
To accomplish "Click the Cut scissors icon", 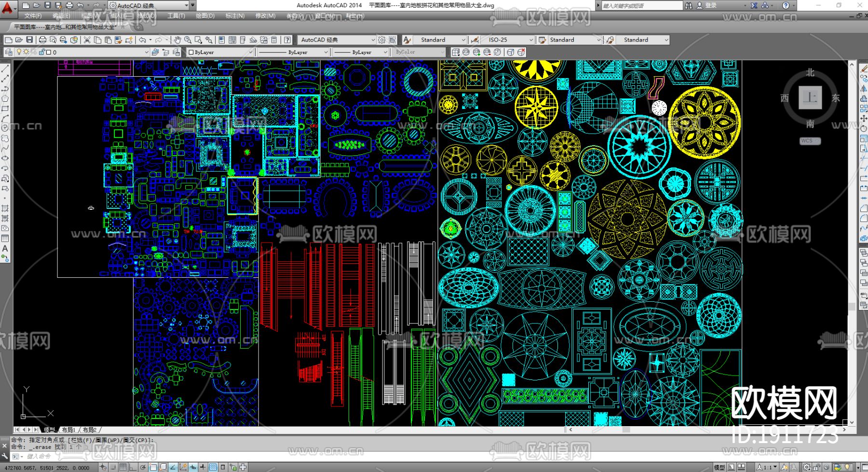I will 87,40.
